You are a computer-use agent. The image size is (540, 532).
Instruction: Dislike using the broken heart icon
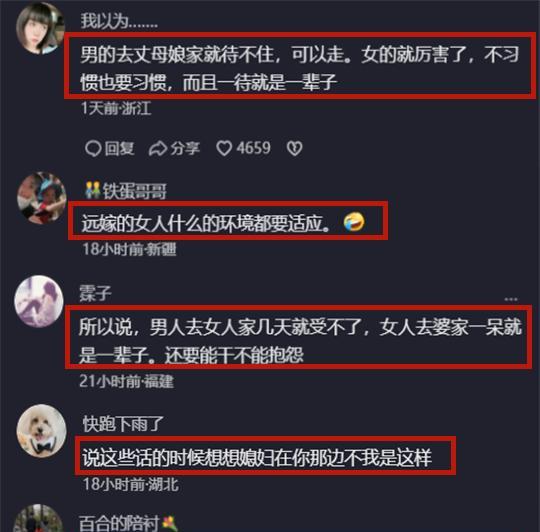(x=294, y=148)
